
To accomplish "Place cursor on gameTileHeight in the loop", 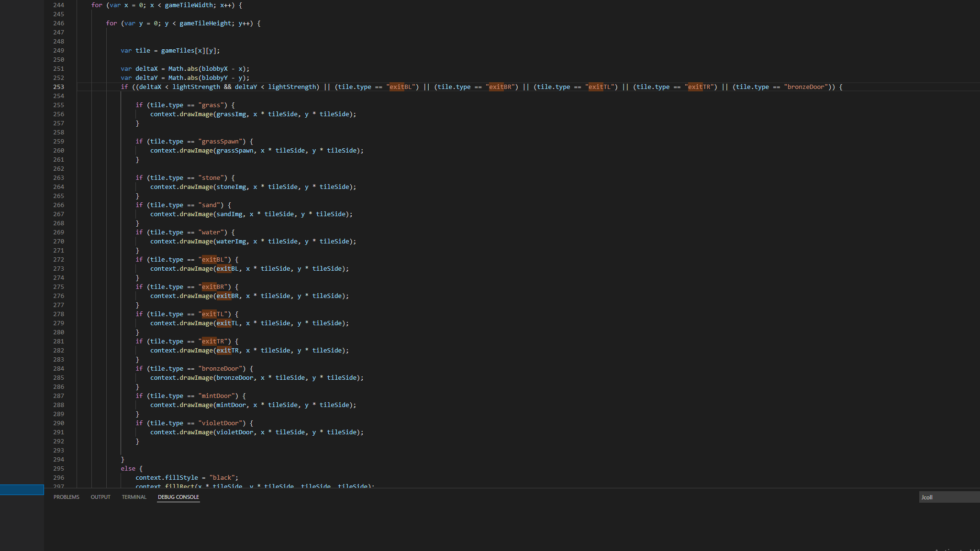I will [x=205, y=23].
